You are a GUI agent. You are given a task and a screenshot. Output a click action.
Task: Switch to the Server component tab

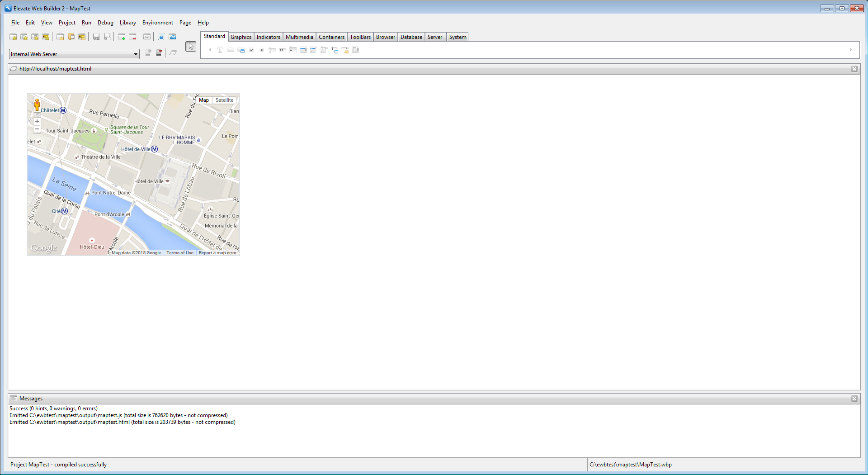[x=435, y=37]
